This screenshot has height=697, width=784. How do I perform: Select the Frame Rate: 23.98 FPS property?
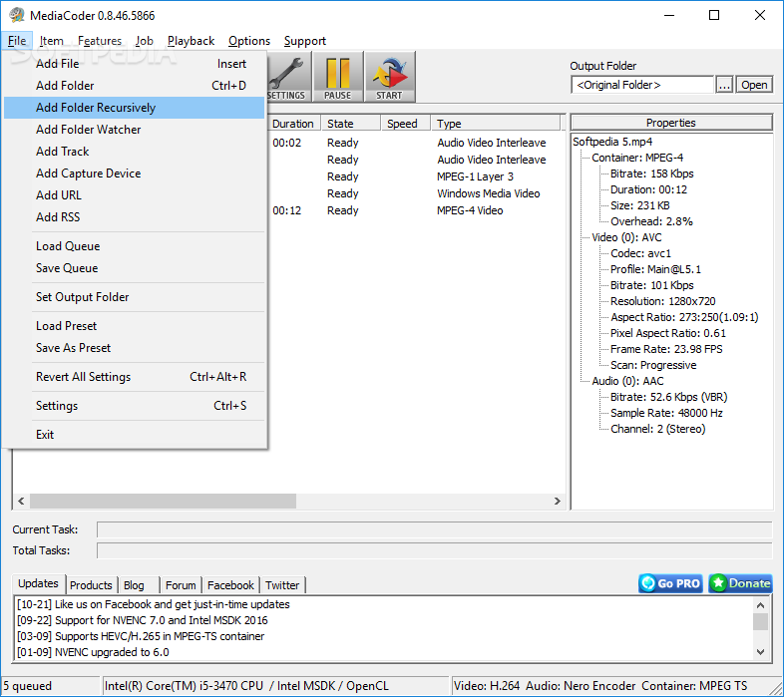(666, 350)
